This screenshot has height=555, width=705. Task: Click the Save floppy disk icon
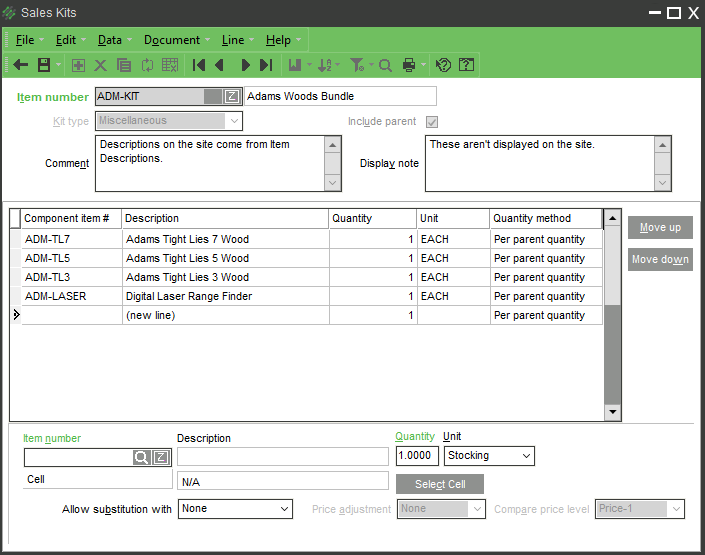pos(44,65)
